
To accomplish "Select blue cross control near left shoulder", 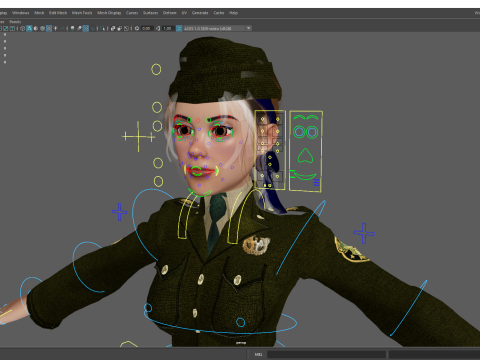I will click(x=119, y=212).
